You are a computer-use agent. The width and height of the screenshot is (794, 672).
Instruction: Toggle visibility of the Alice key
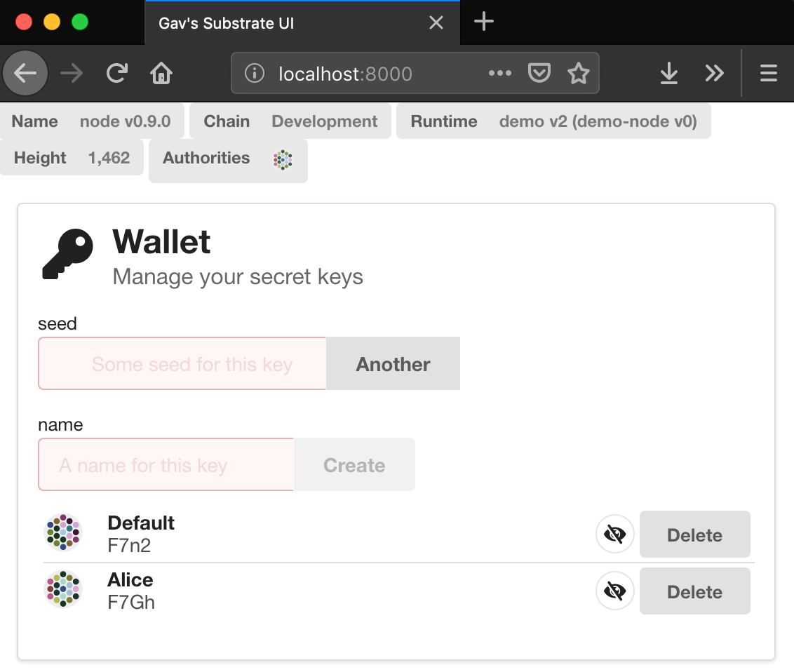pyautogui.click(x=614, y=591)
